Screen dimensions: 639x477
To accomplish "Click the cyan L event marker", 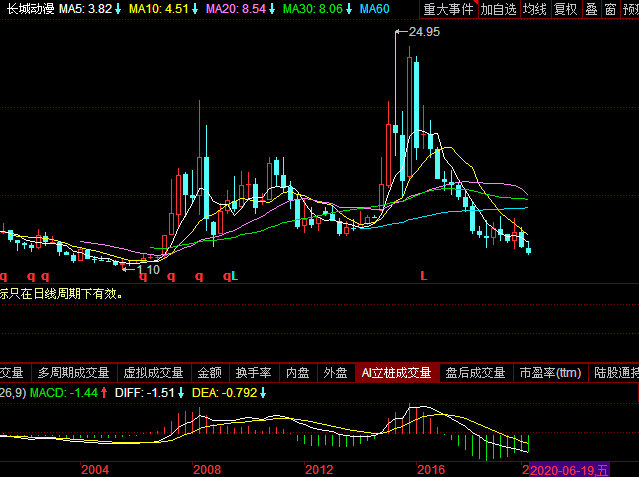I will coord(235,276).
